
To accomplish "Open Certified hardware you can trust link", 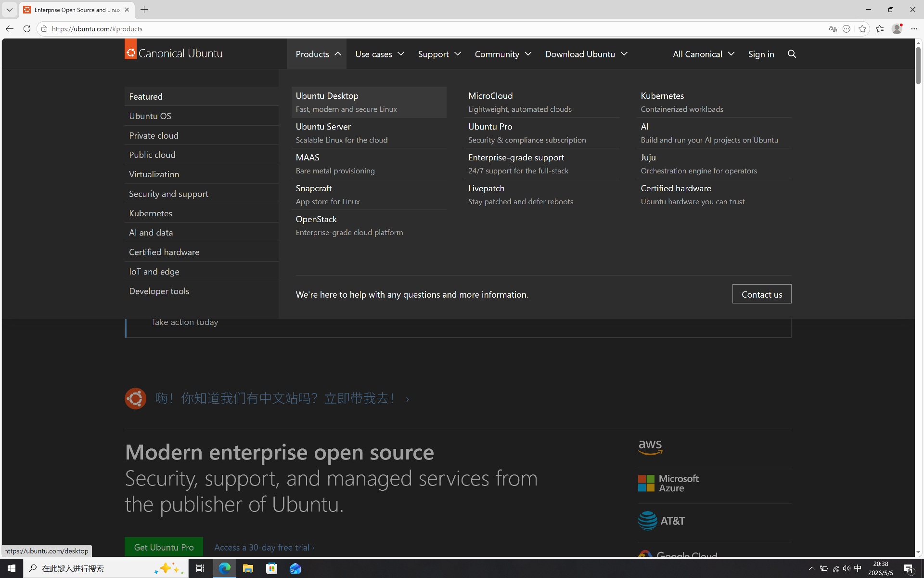I will (714, 195).
